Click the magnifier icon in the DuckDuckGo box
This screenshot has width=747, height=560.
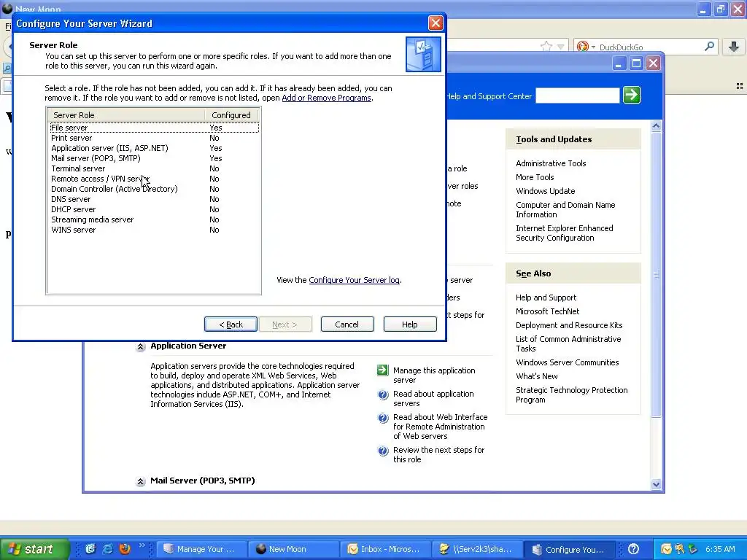click(x=709, y=46)
